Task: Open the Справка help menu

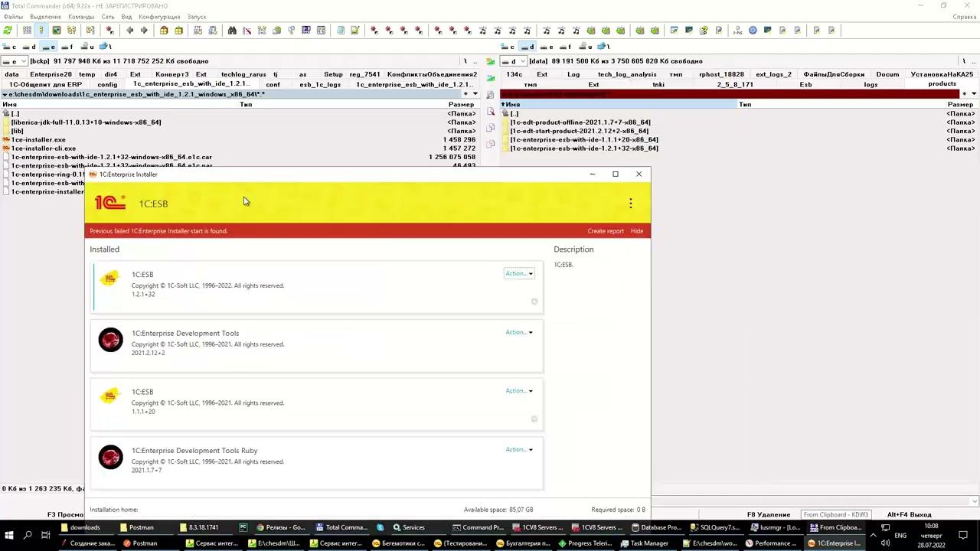Action: pyautogui.click(x=964, y=17)
